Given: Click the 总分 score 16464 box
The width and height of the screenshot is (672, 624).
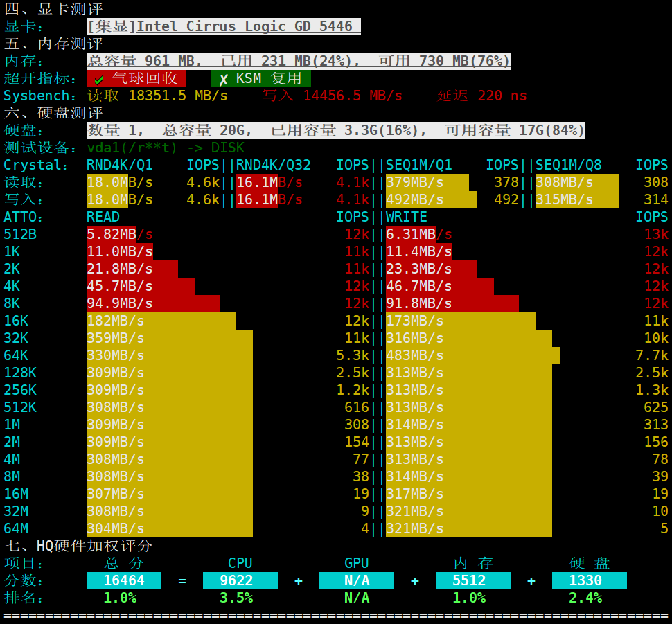Looking at the screenshot, I should click(x=124, y=580).
